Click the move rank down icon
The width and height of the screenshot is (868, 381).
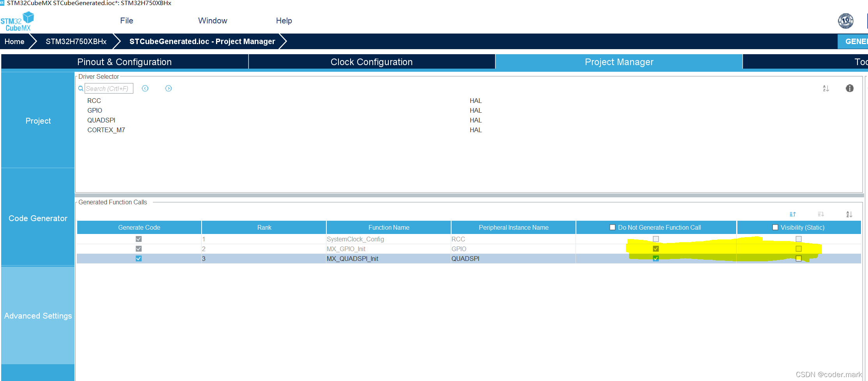point(821,214)
